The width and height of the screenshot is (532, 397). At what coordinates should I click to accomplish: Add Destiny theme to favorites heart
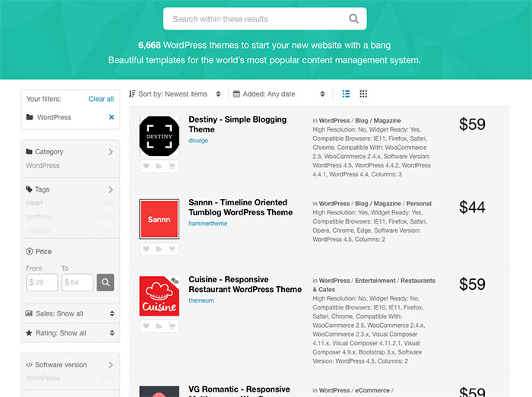(x=146, y=166)
